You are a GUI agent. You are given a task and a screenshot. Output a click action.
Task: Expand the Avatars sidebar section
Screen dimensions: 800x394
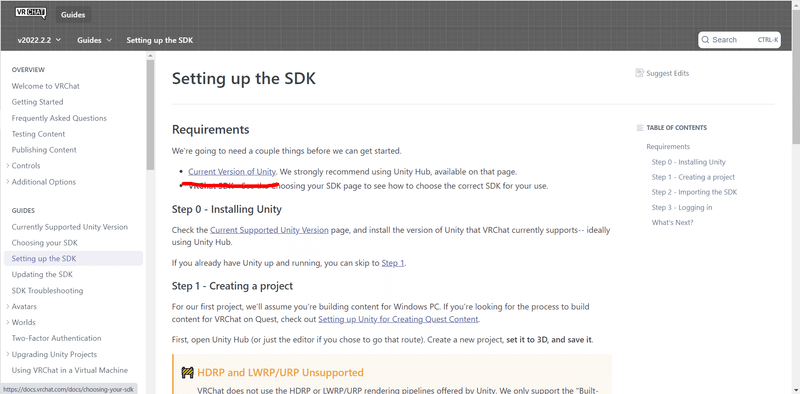pyautogui.click(x=8, y=307)
